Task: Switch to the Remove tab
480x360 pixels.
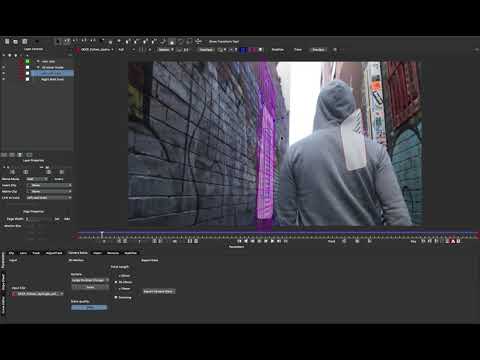Action: pos(113,253)
